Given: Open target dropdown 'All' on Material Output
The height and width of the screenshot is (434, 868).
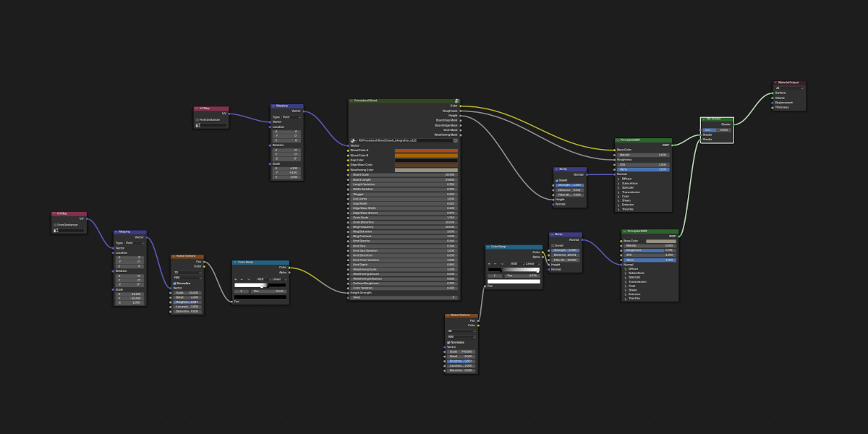Looking at the screenshot, I should pyautogui.click(x=788, y=88).
